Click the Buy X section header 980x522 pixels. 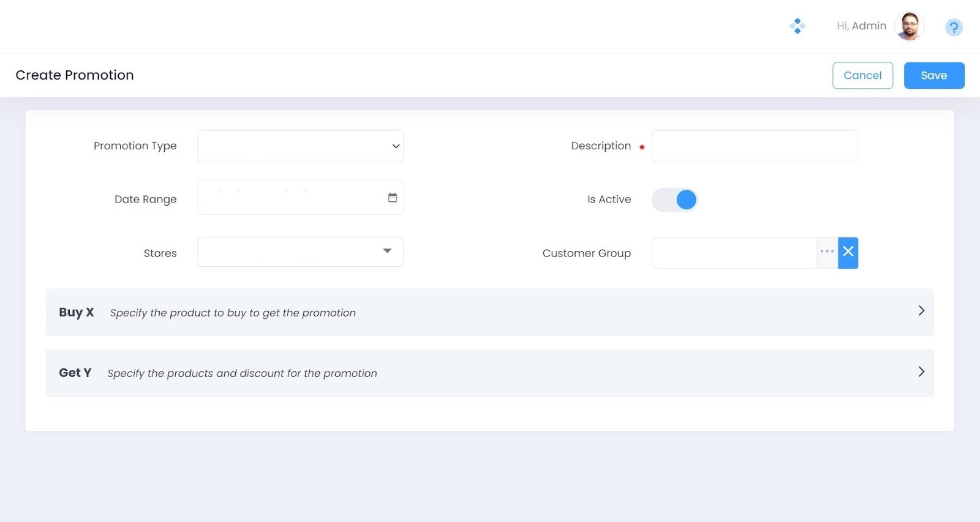click(x=77, y=312)
